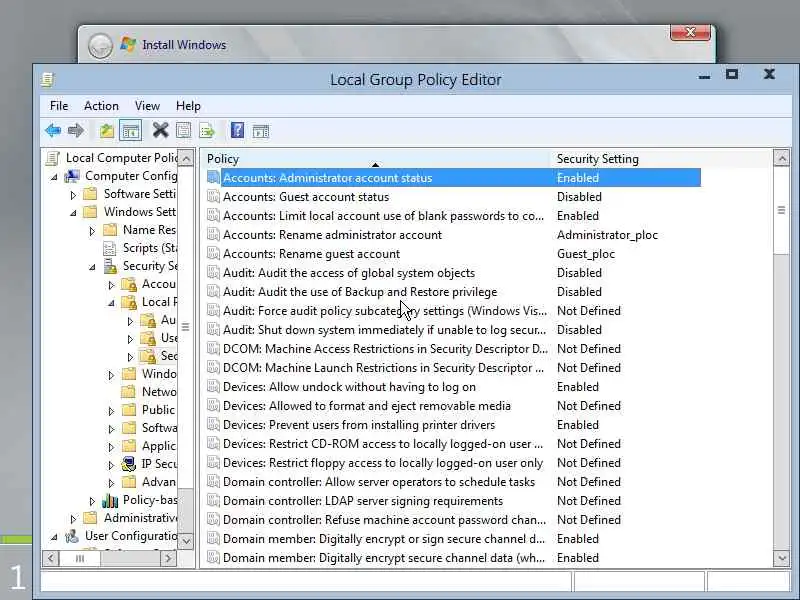Screen dimensions: 800x600
Task: Click the tree pane horizontal scroll left arrow
Action: (x=51, y=558)
